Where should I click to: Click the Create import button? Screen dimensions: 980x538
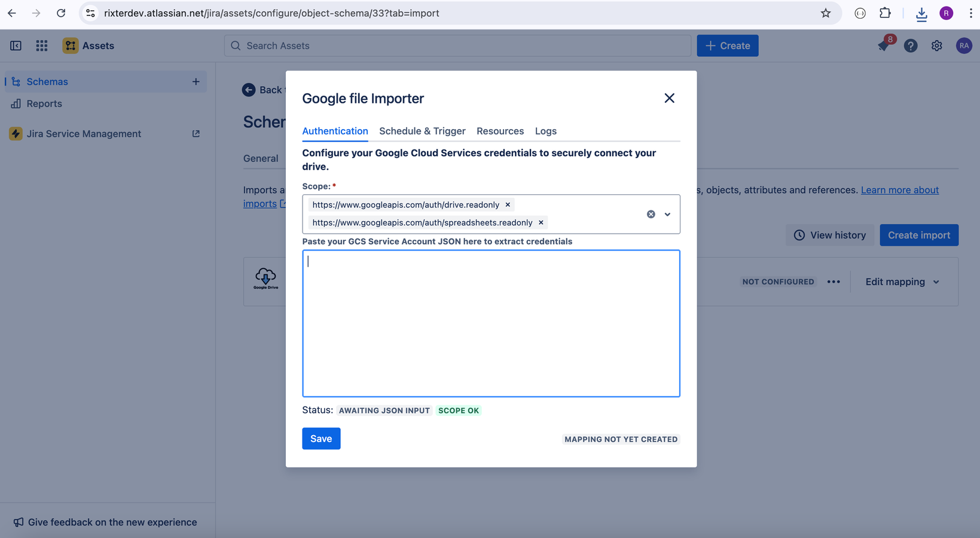point(919,235)
